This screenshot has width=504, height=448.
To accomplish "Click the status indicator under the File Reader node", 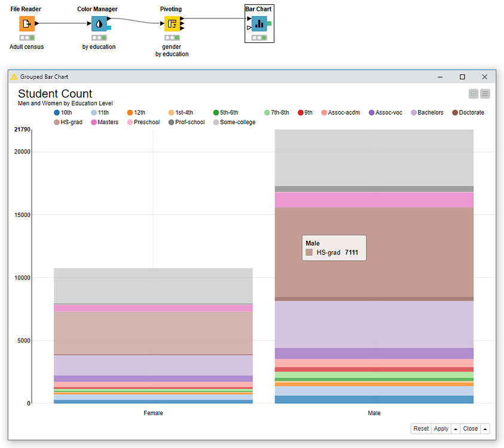I will pyautogui.click(x=26, y=37).
